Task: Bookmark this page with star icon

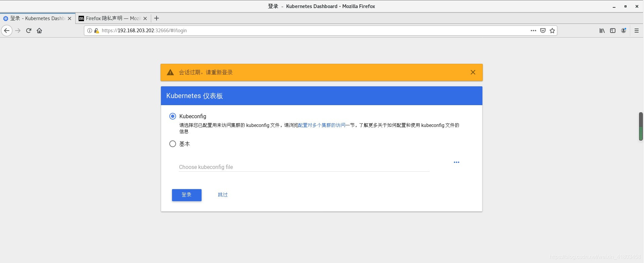Action: (x=552, y=31)
